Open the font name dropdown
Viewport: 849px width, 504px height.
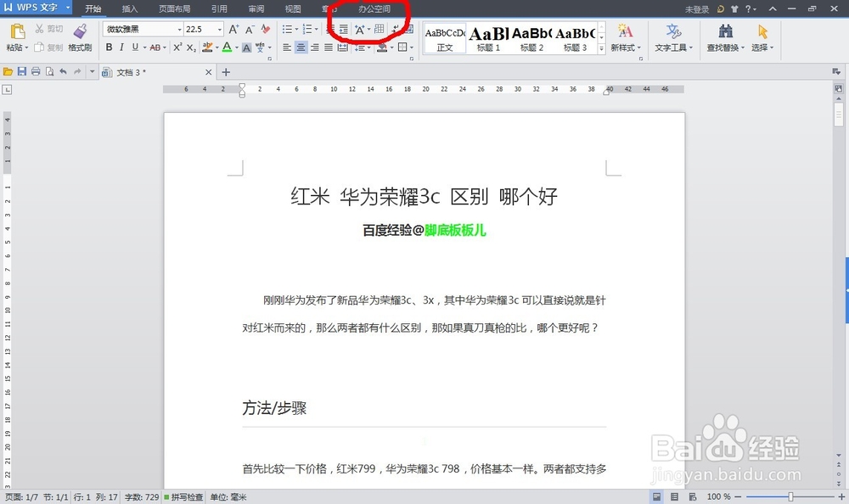click(x=180, y=28)
